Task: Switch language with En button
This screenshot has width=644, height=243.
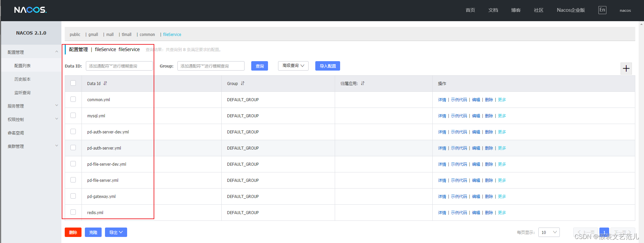Action: click(602, 10)
